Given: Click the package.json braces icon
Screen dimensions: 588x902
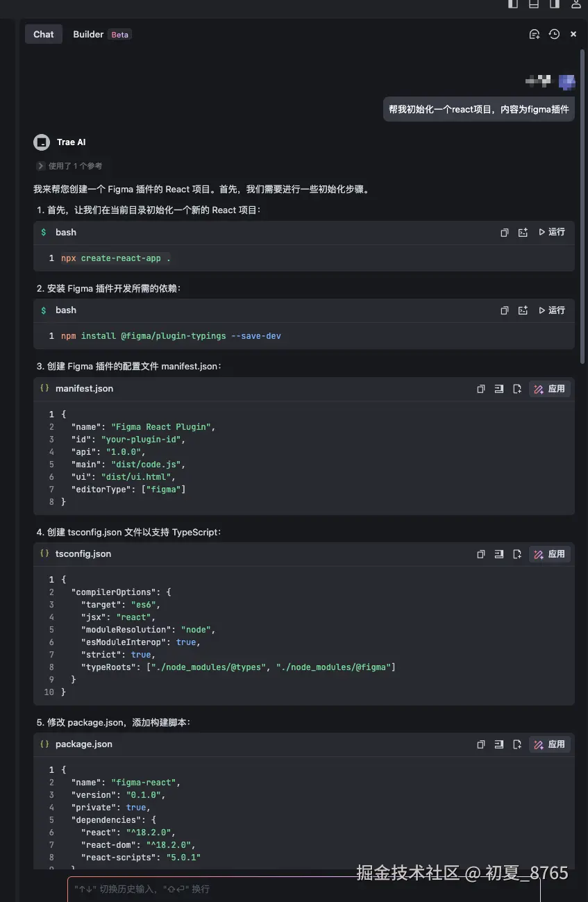Looking at the screenshot, I should [x=44, y=744].
